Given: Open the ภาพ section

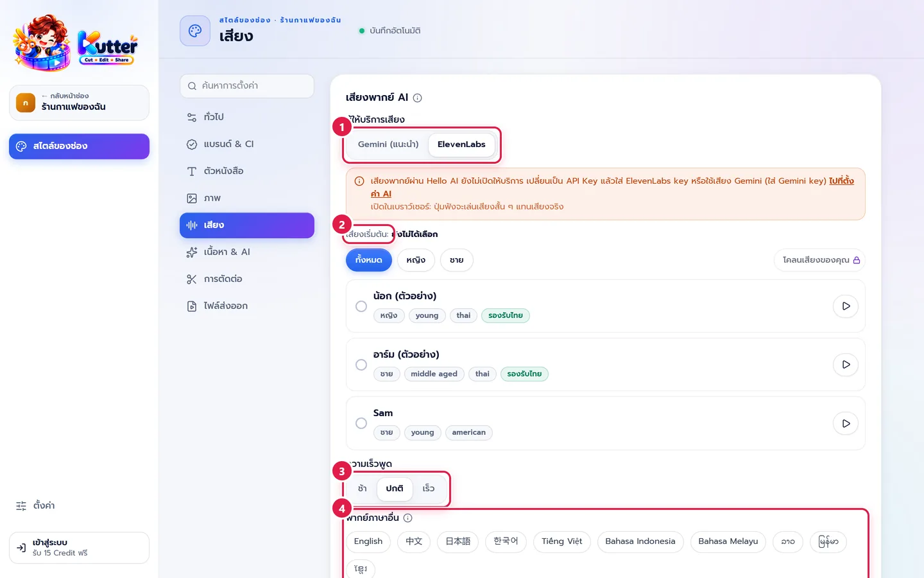Looking at the screenshot, I should pyautogui.click(x=247, y=198).
